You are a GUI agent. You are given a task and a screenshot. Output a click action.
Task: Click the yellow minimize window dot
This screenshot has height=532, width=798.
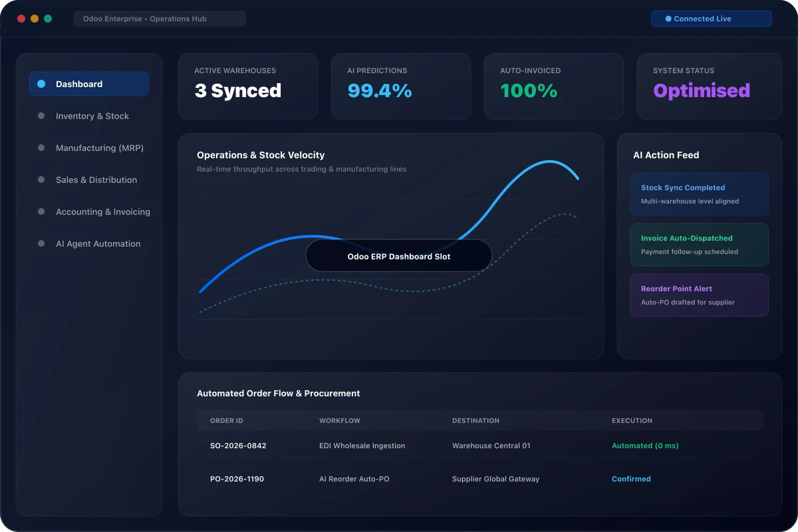(35, 19)
